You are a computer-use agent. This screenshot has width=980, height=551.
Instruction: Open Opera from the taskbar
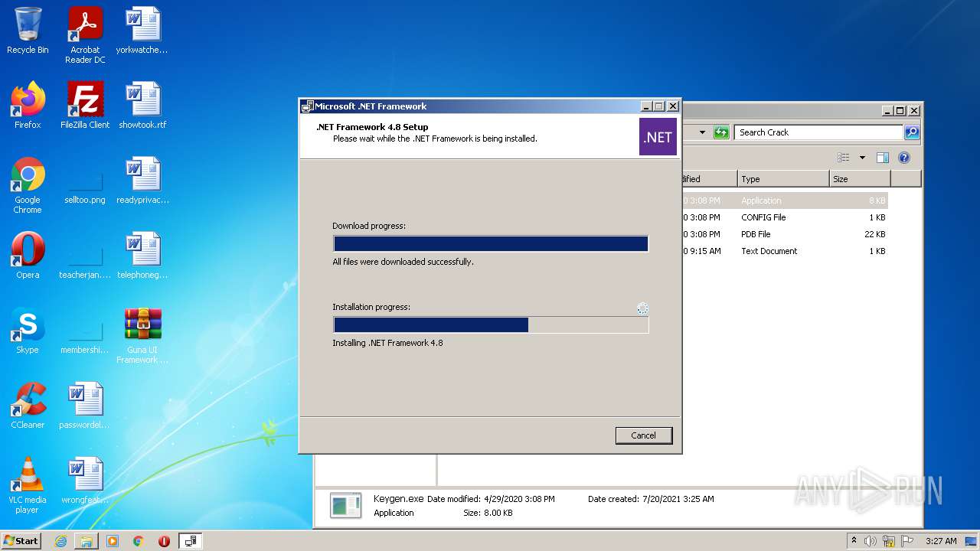point(164,541)
